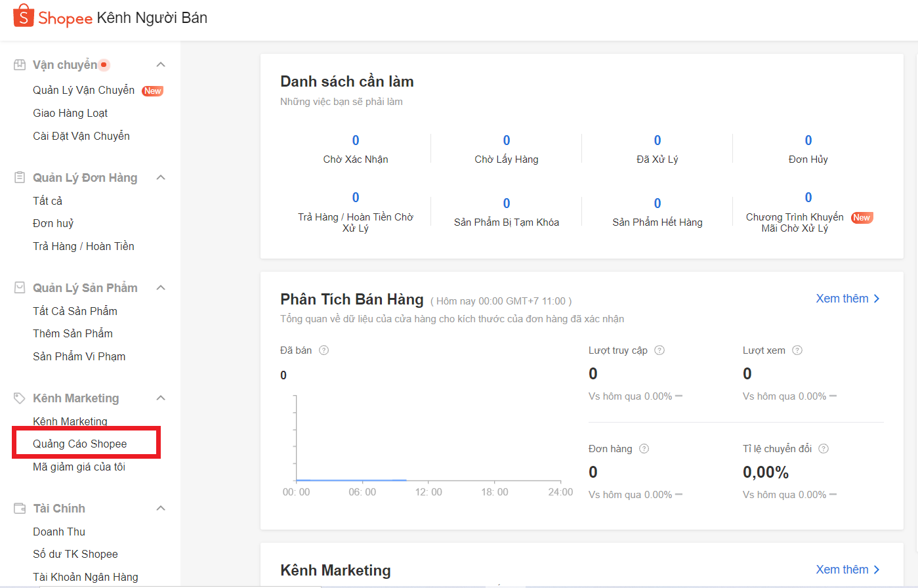The height and width of the screenshot is (588, 918).
Task: Collapse the Vận chuyển sidebar section
Action: pos(161,65)
